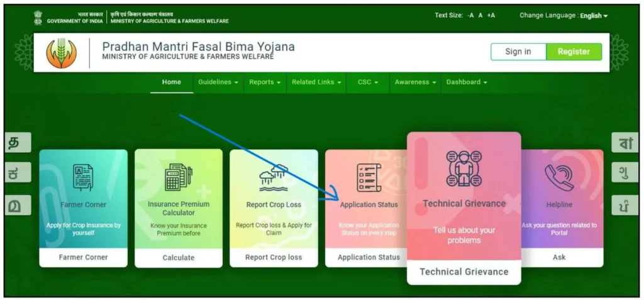Select Bengali language letter tile

pos(625,142)
